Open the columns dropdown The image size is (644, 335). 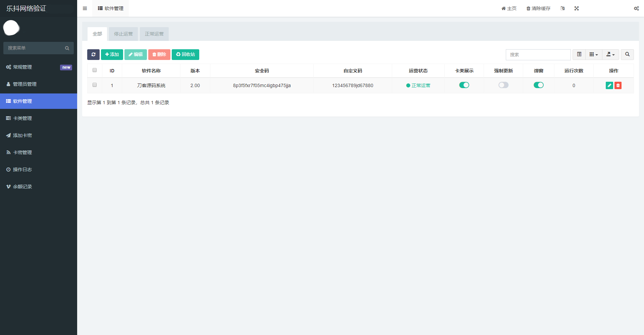coord(593,55)
